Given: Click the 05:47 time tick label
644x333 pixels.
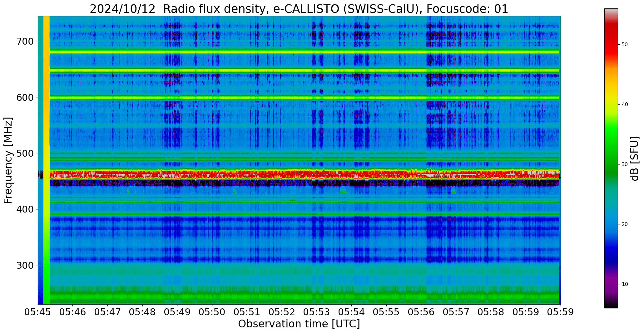Looking at the screenshot, I should (x=108, y=312).
